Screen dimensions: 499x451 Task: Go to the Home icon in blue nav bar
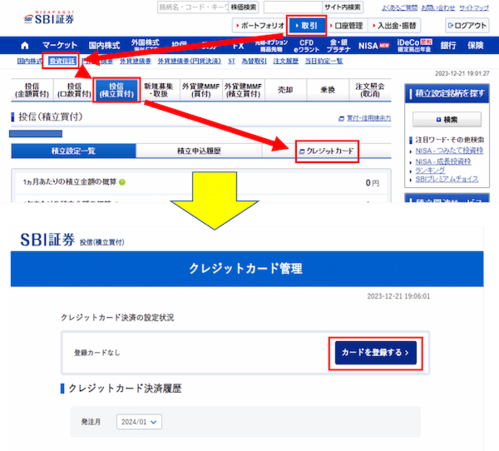25,45
